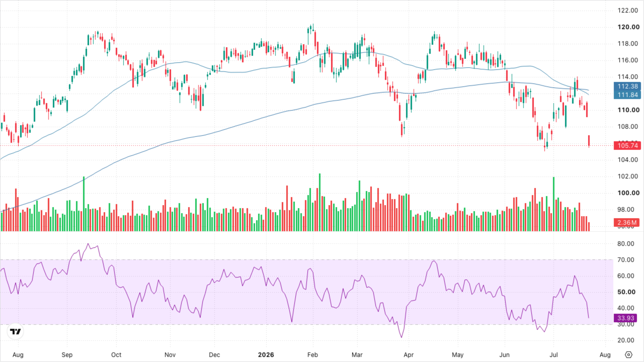Select the 2026 year label on time axis
This screenshot has width=644, height=362.
click(x=266, y=355)
